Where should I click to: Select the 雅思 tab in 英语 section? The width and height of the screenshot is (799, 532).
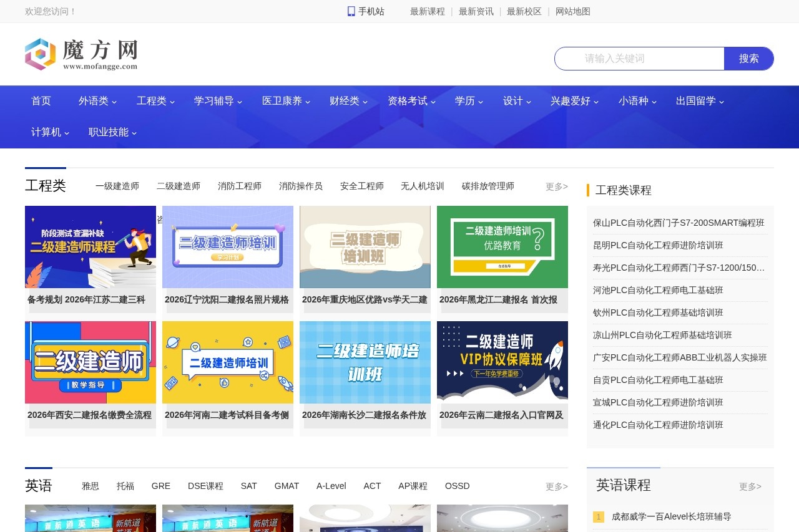[x=91, y=486]
